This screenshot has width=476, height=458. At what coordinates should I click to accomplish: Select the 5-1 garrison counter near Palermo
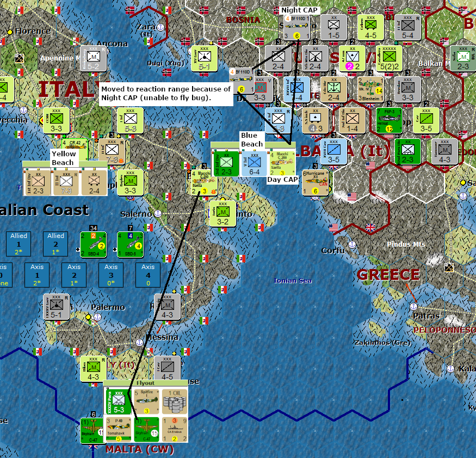pyautogui.click(x=56, y=307)
